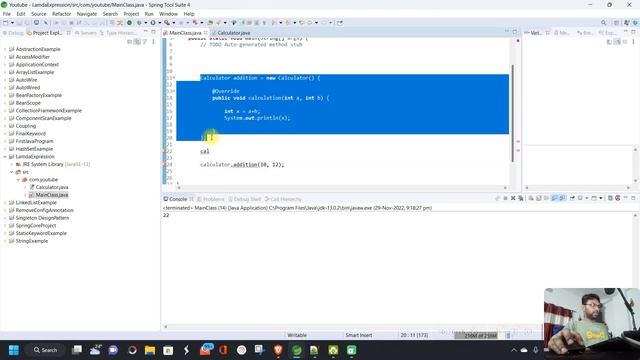Open the Run dropdown arrow in toolbar
Screen dimensions: 640x360
click(159, 23)
